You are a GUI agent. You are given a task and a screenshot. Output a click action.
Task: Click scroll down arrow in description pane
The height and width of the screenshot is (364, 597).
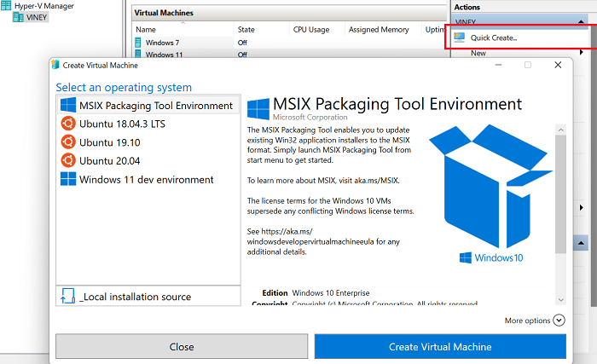[x=561, y=300]
